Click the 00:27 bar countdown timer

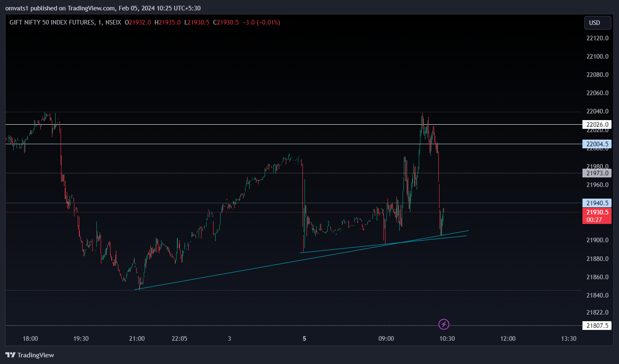pos(594,220)
